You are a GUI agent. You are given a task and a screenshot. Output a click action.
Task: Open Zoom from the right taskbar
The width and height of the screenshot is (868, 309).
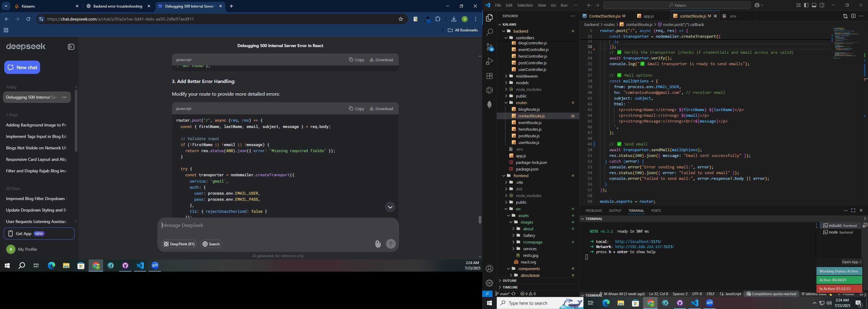click(x=710, y=303)
